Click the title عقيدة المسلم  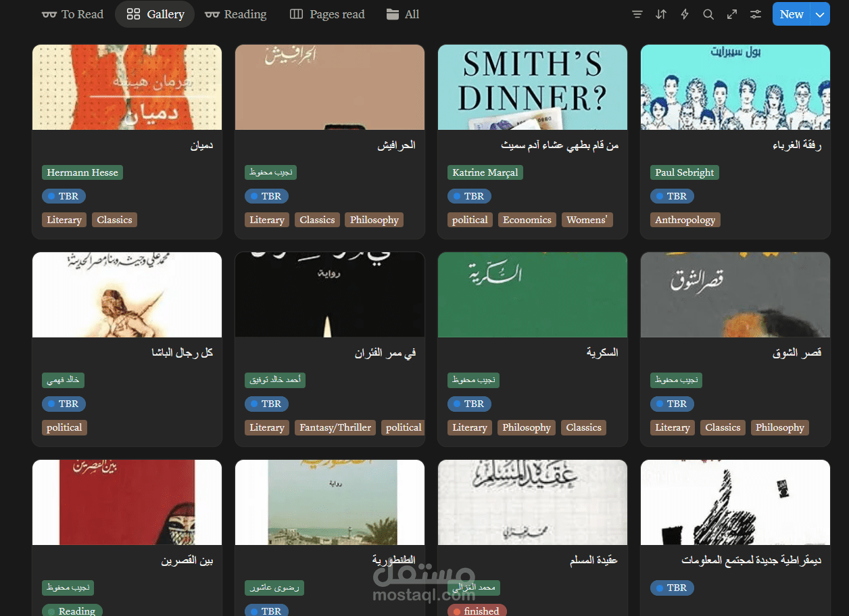click(x=593, y=561)
